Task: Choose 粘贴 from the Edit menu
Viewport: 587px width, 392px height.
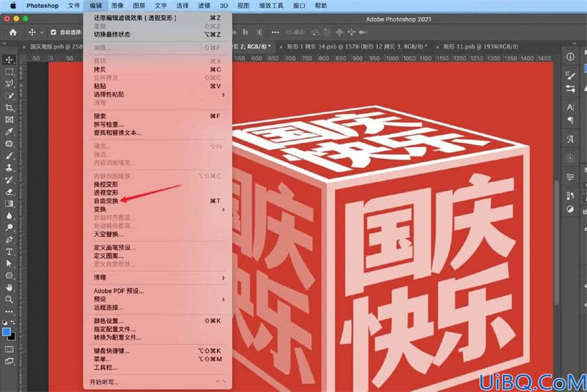Action: click(x=158, y=86)
